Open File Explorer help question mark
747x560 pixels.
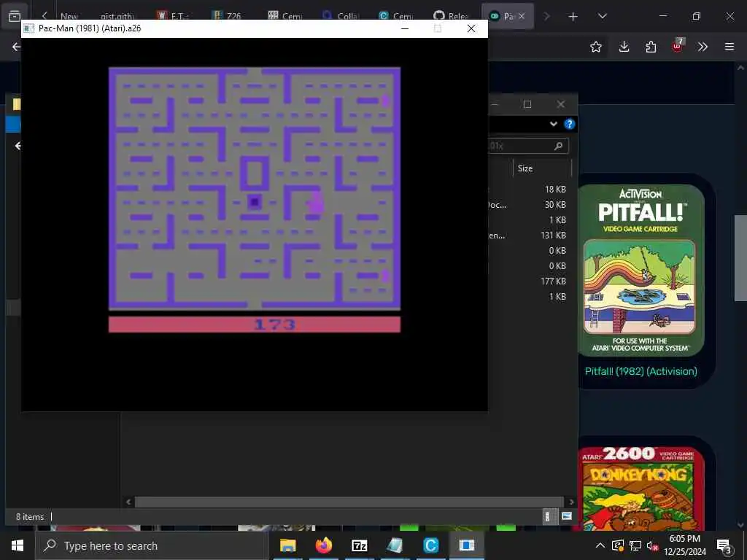click(x=569, y=124)
